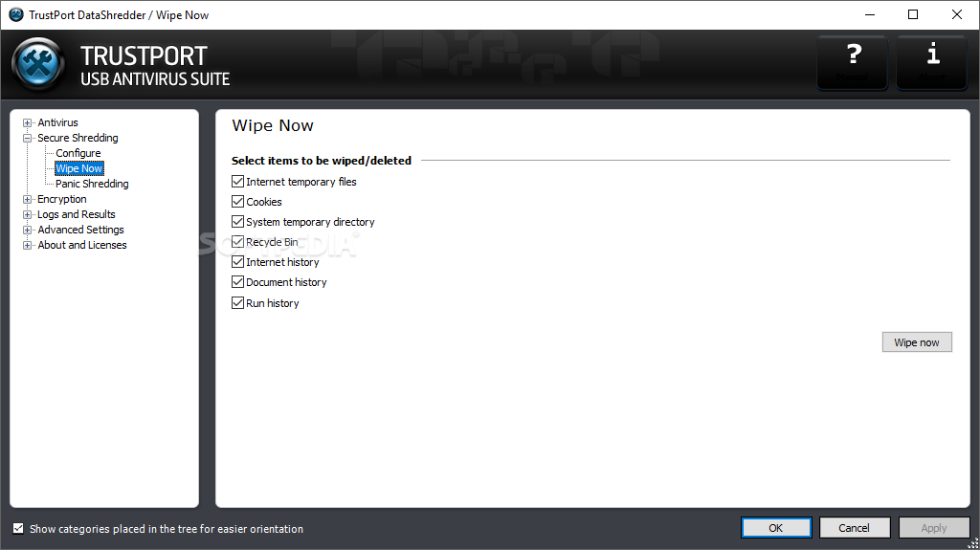Click the title bar application icon
Image resolution: width=980 pixels, height=550 pixels.
[x=16, y=14]
